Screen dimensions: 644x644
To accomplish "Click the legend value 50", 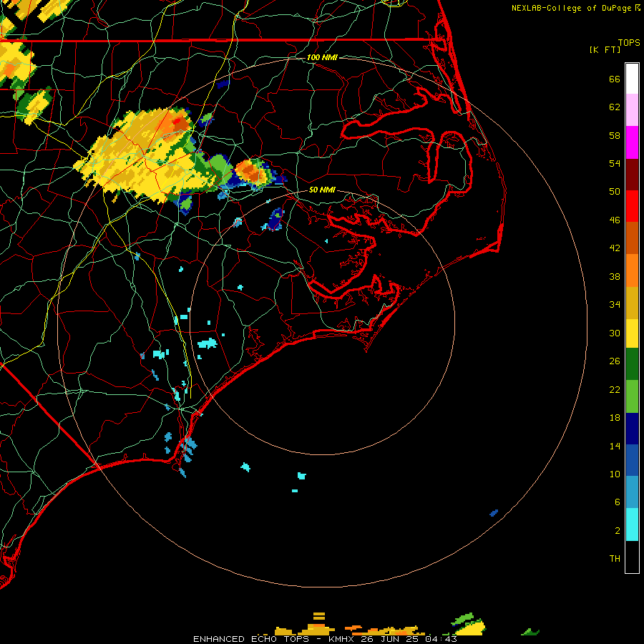I will coord(615,192).
